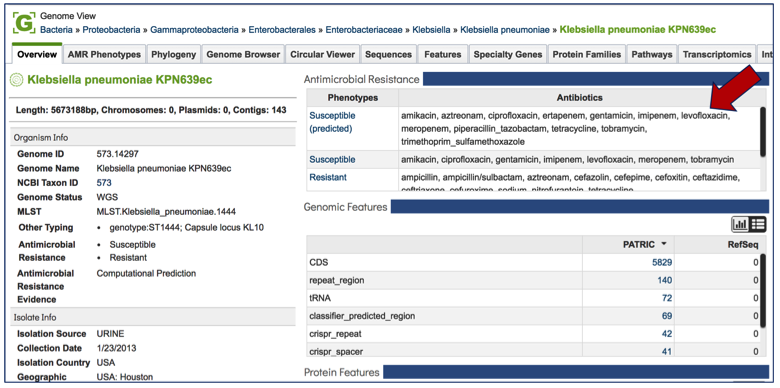The height and width of the screenshot is (388, 780).
Task: Select the MLST.Klebsiella_pneumoniae.1444 value
Action: 166,212
